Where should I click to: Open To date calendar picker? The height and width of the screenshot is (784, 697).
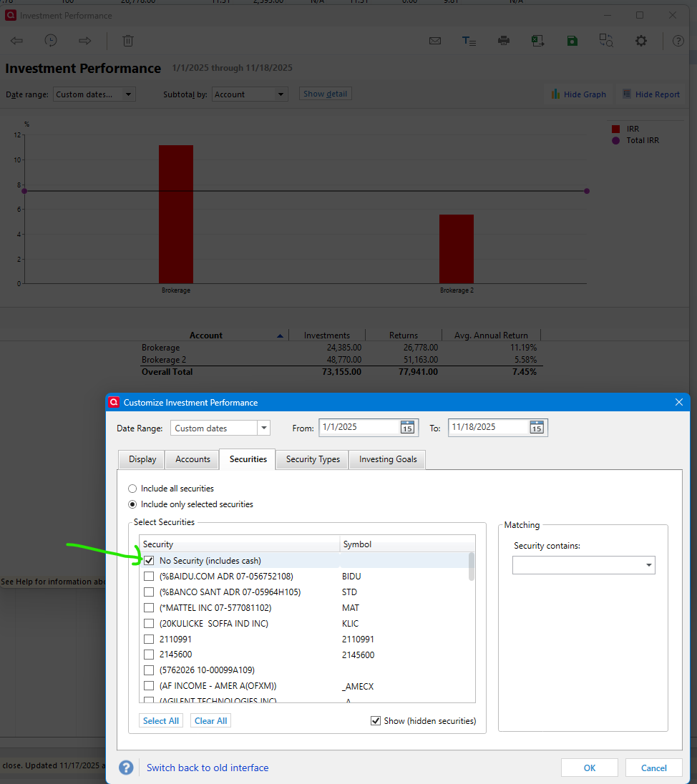tap(537, 428)
